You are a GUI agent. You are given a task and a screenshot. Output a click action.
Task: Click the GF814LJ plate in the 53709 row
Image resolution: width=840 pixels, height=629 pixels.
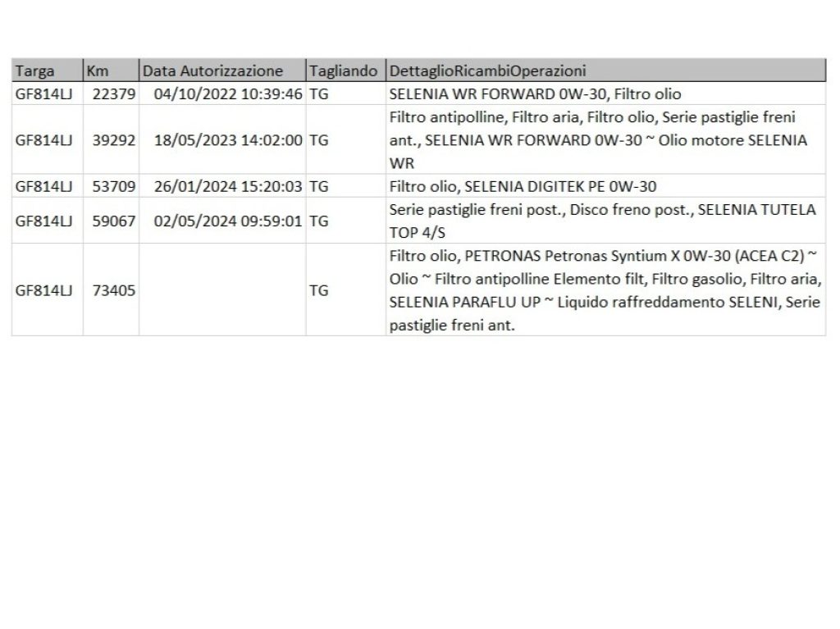pyautogui.click(x=47, y=186)
